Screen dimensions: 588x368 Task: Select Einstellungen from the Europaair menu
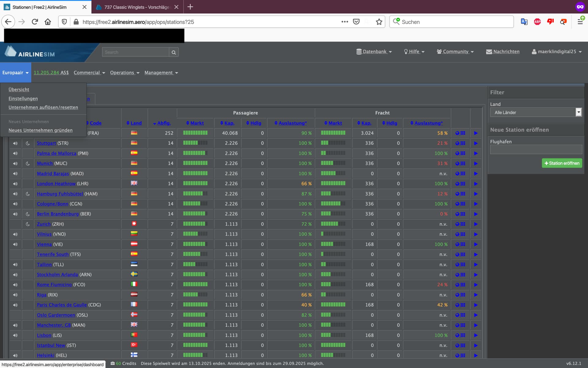(x=23, y=98)
